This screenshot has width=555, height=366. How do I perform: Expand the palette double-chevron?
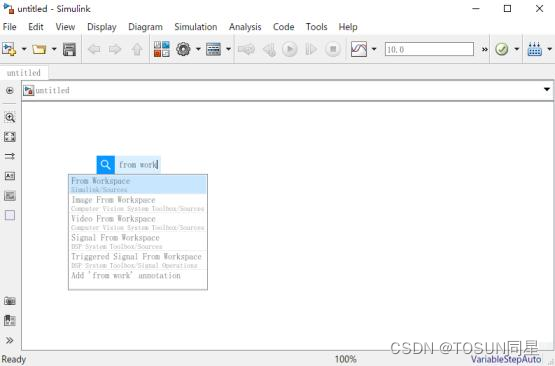click(x=10, y=341)
